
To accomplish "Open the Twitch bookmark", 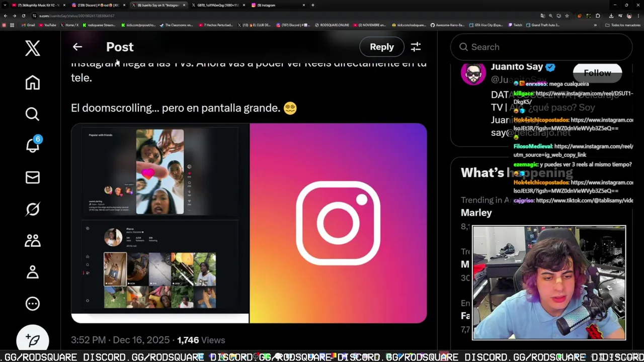I will point(515,25).
